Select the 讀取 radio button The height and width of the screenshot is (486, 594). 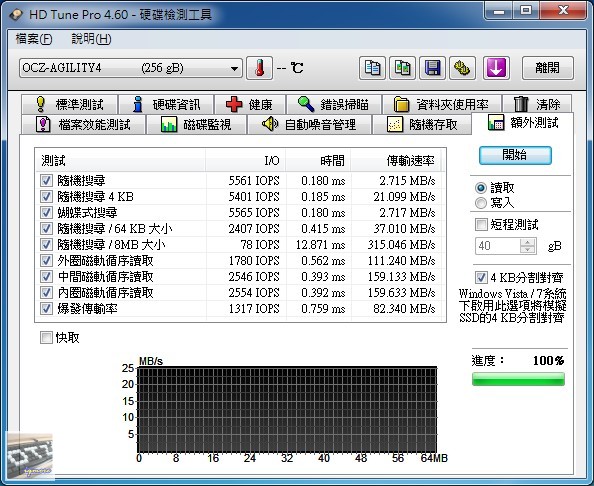tap(481, 188)
